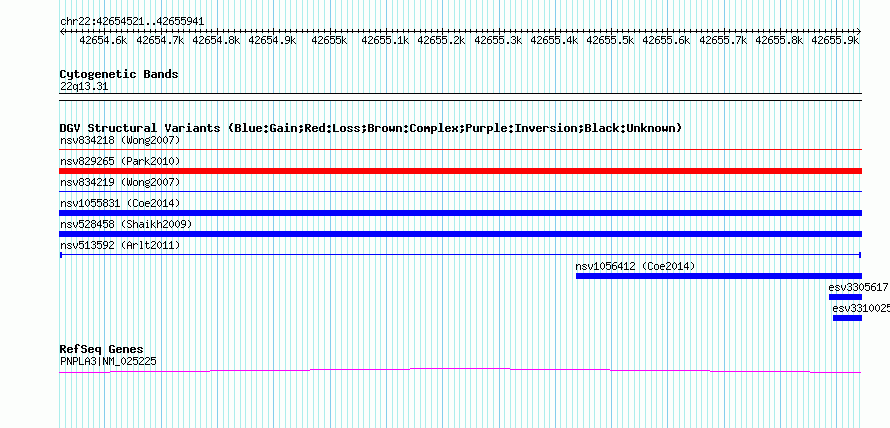Open variant esv3305617 label
This screenshot has height=428, width=890.
pyautogui.click(x=858, y=287)
